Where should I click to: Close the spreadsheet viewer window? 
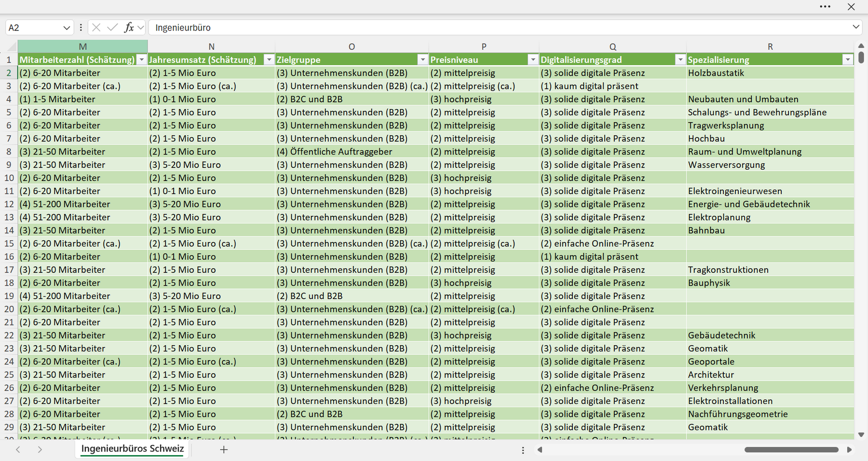click(851, 7)
